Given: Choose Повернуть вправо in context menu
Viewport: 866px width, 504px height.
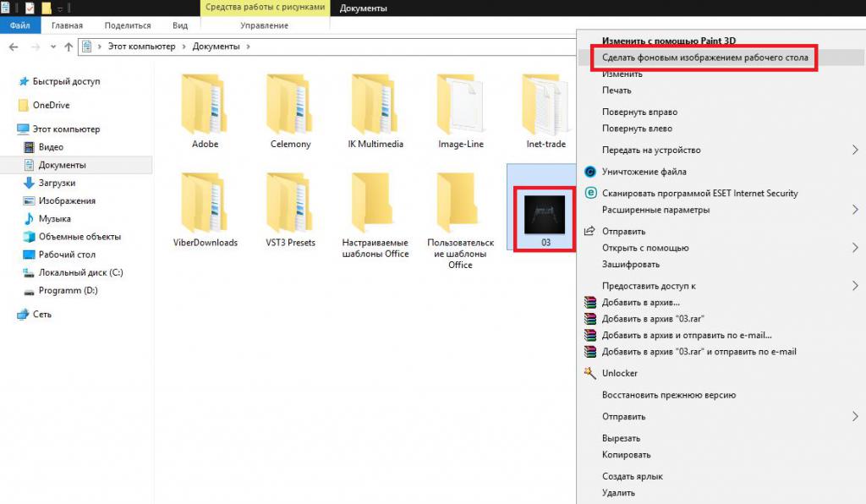Looking at the screenshot, I should click(639, 112).
